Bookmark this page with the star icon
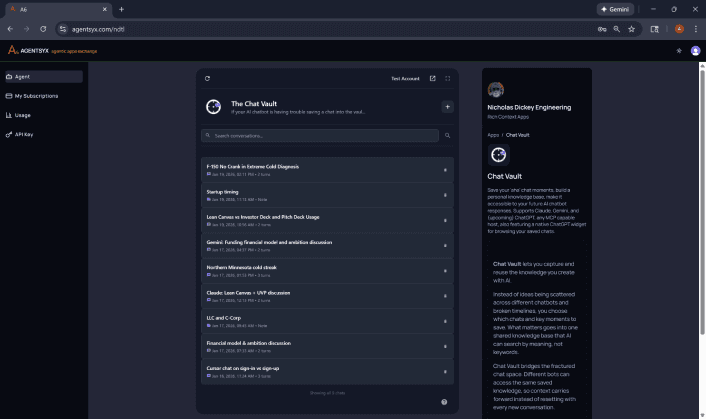 (x=631, y=29)
